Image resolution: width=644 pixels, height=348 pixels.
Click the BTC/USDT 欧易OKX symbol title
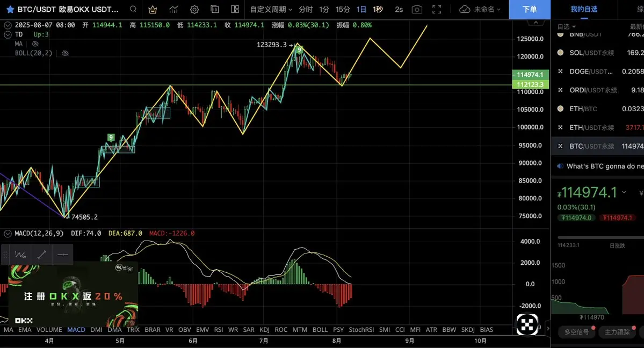(68, 9)
